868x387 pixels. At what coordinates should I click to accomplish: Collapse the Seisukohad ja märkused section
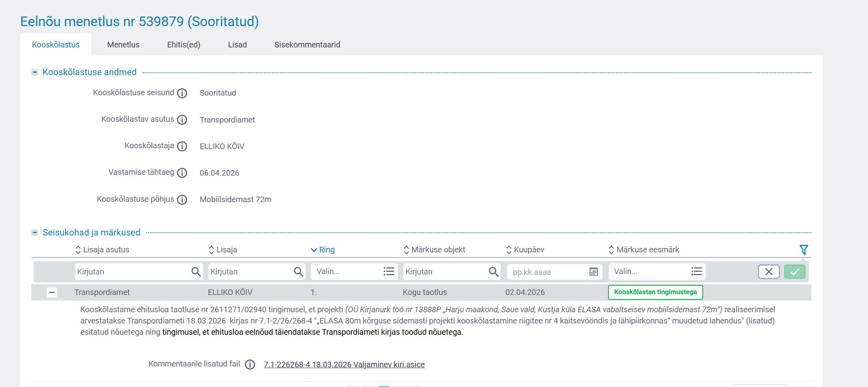35,233
